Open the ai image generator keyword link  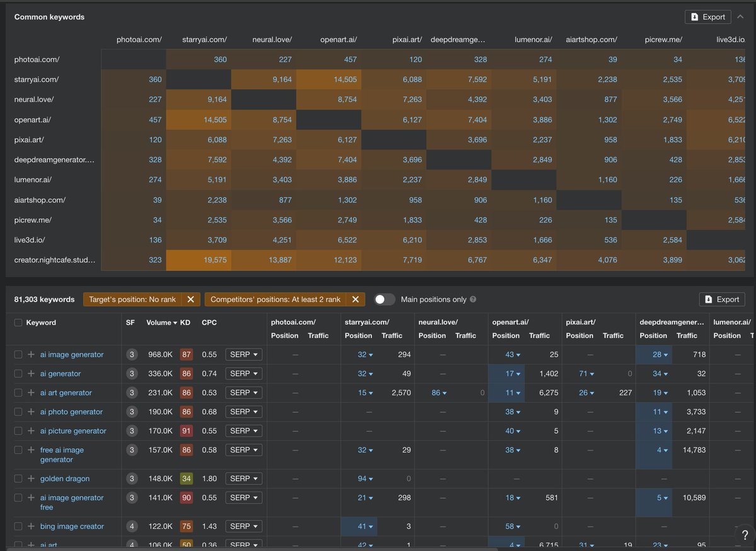coord(72,354)
